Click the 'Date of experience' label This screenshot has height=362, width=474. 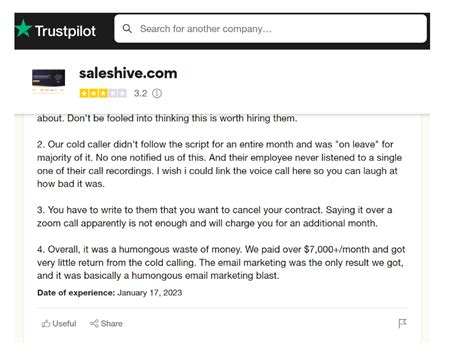tap(76, 293)
